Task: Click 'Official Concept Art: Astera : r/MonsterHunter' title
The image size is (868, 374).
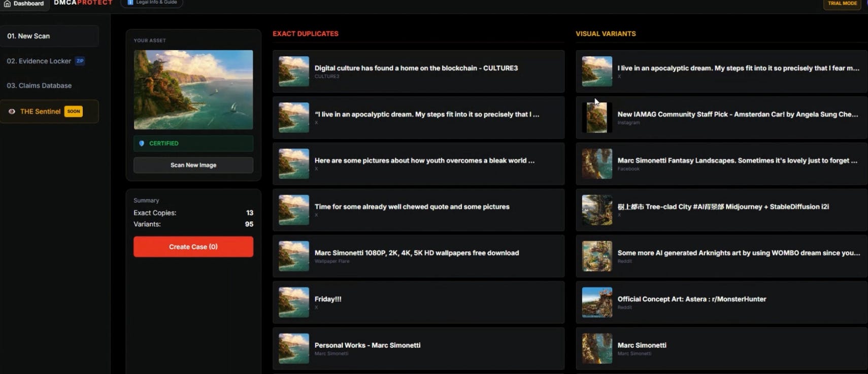Action: [x=692, y=299]
